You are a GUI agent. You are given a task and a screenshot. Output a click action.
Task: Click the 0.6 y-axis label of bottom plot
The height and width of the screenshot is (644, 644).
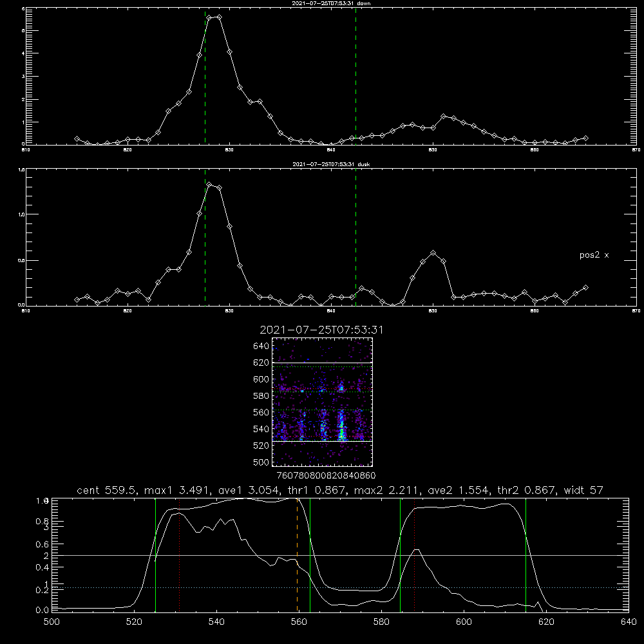coord(42,544)
